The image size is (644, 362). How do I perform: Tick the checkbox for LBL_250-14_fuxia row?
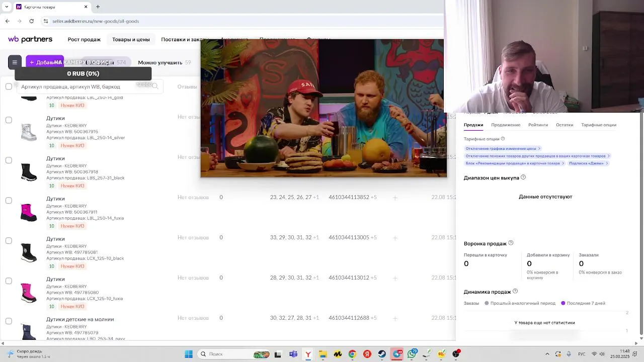9,201
